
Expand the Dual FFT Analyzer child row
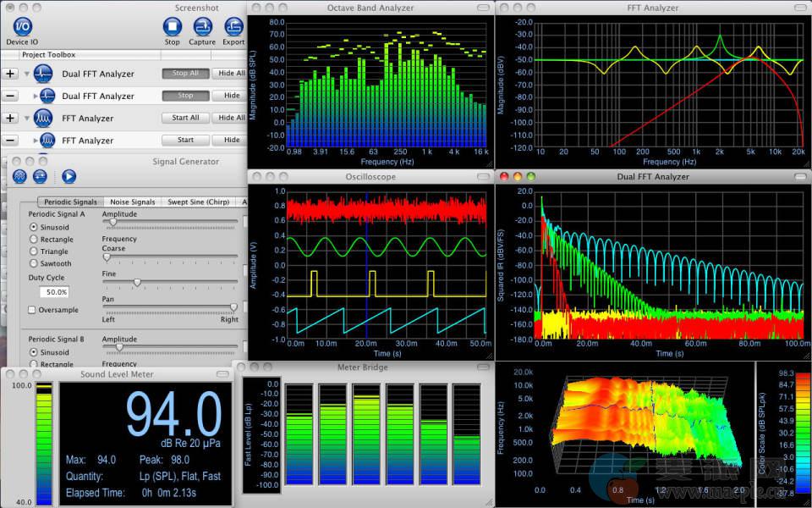(36, 97)
